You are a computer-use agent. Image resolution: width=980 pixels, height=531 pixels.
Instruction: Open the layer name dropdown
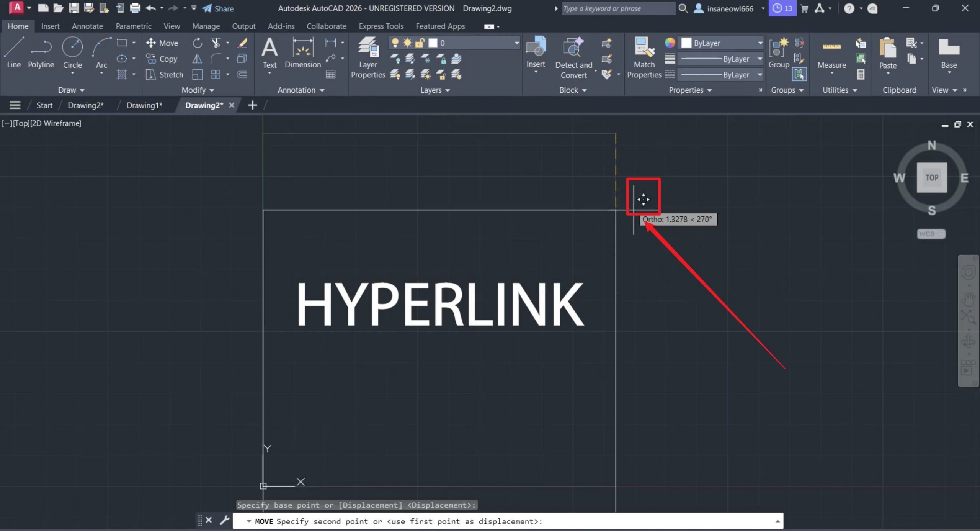(x=516, y=43)
